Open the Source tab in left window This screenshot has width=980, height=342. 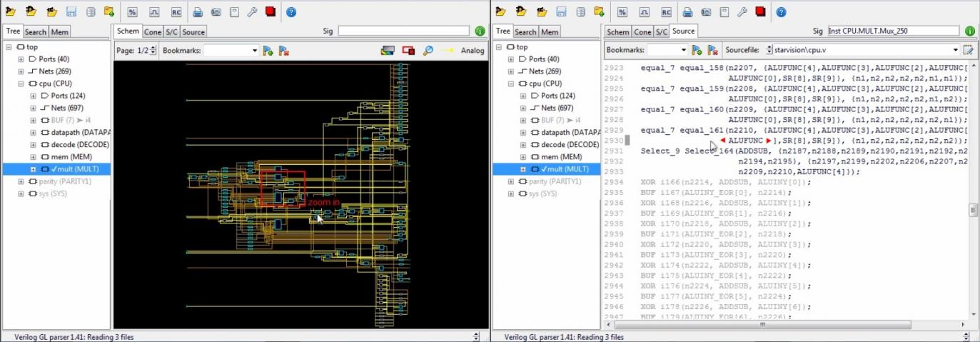click(193, 31)
